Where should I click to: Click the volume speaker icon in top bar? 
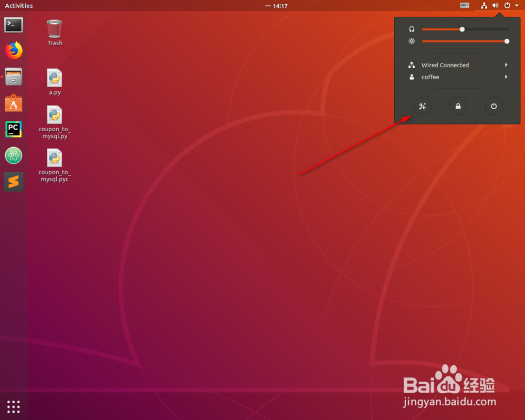[495, 5]
